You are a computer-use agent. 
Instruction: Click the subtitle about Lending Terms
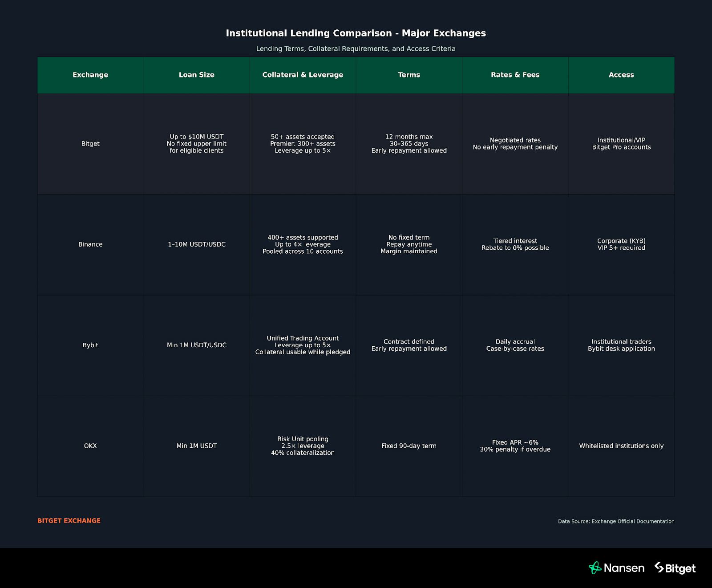pyautogui.click(x=356, y=49)
